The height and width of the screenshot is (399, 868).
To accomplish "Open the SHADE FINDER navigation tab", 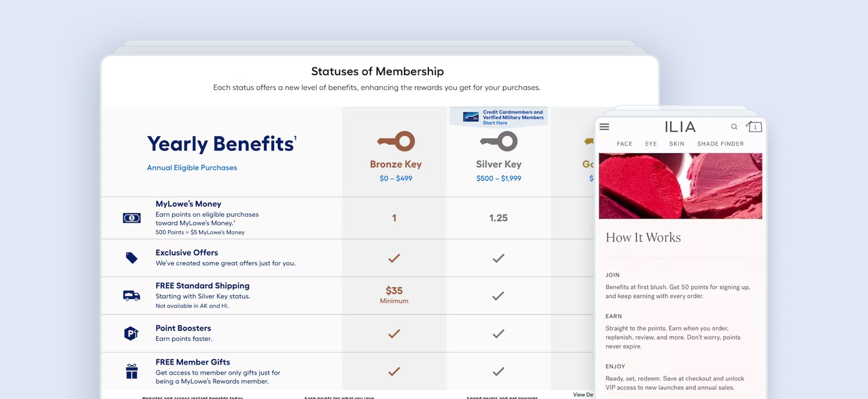I will pos(720,144).
